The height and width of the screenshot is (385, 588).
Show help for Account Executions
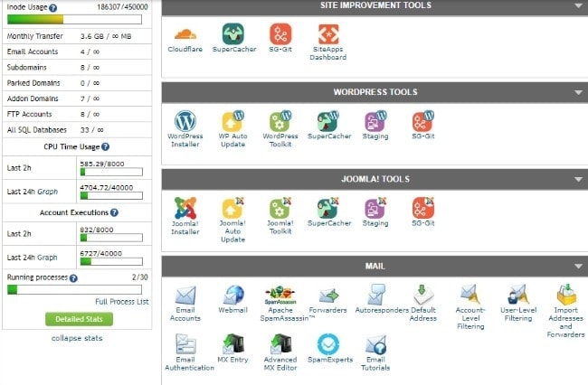(114, 212)
